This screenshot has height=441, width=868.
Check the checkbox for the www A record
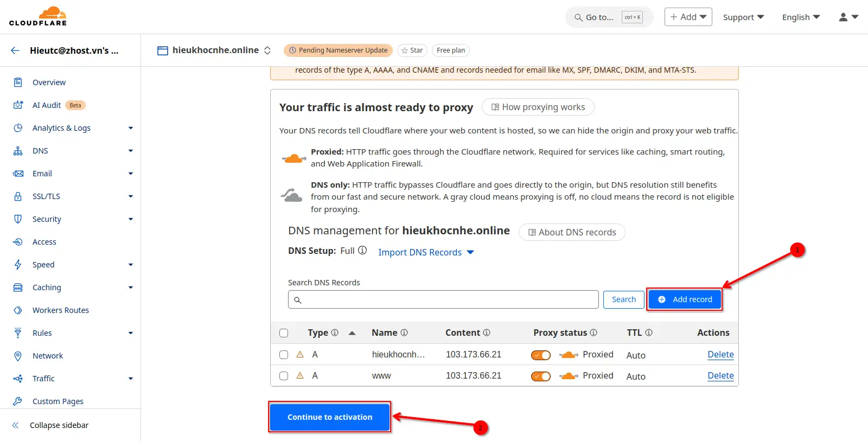point(284,376)
